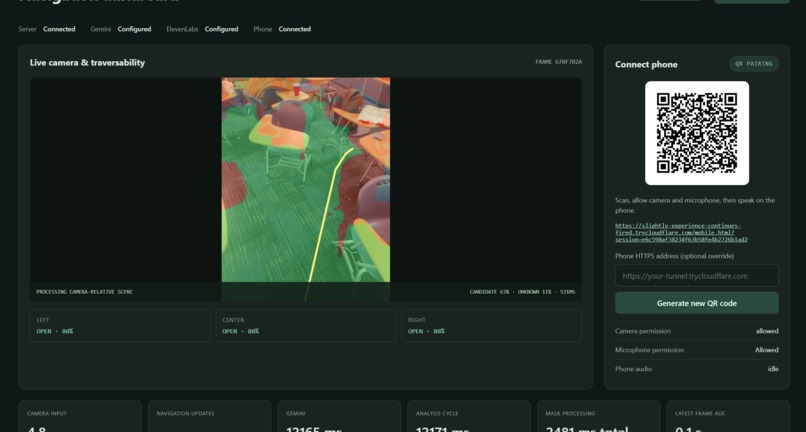Click the ANALYSIS CYCLE metric card
806x432 pixels.
pos(469,416)
